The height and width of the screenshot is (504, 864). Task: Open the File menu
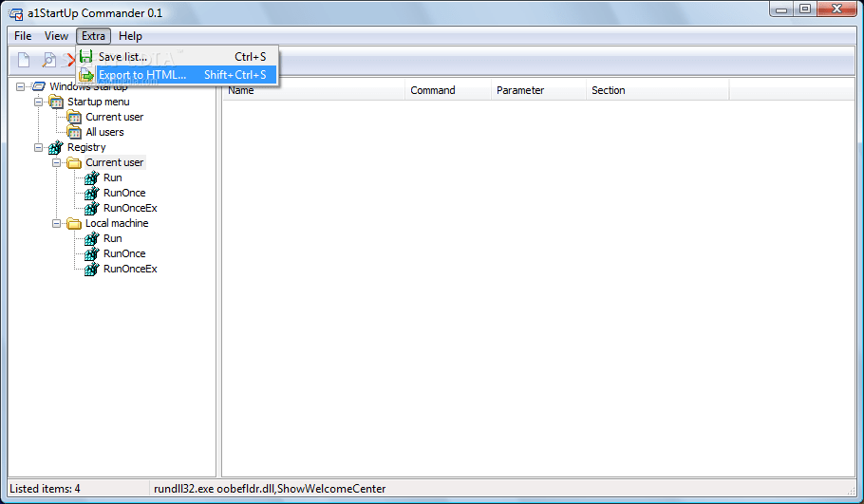pyautogui.click(x=23, y=36)
